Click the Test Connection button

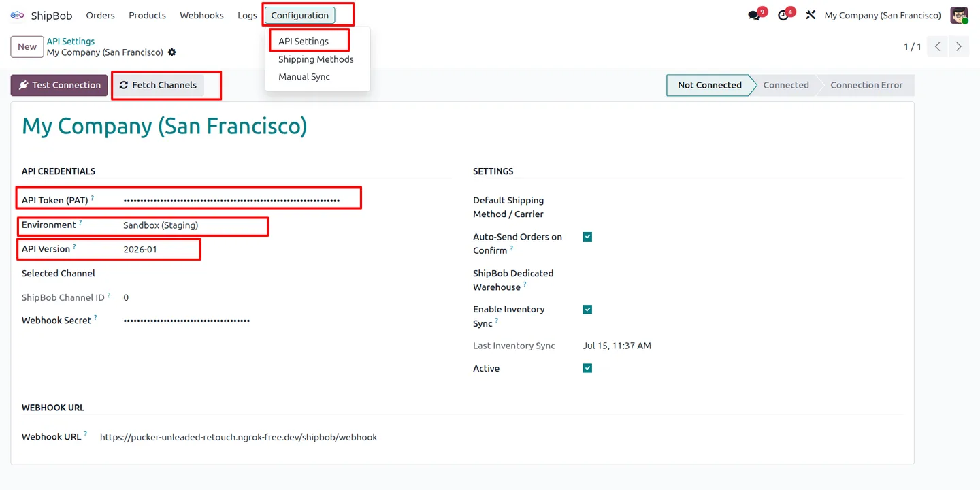click(x=59, y=85)
